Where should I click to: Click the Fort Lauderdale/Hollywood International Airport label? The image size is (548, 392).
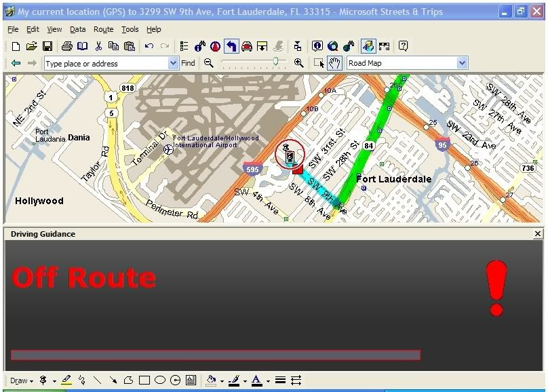216,142
